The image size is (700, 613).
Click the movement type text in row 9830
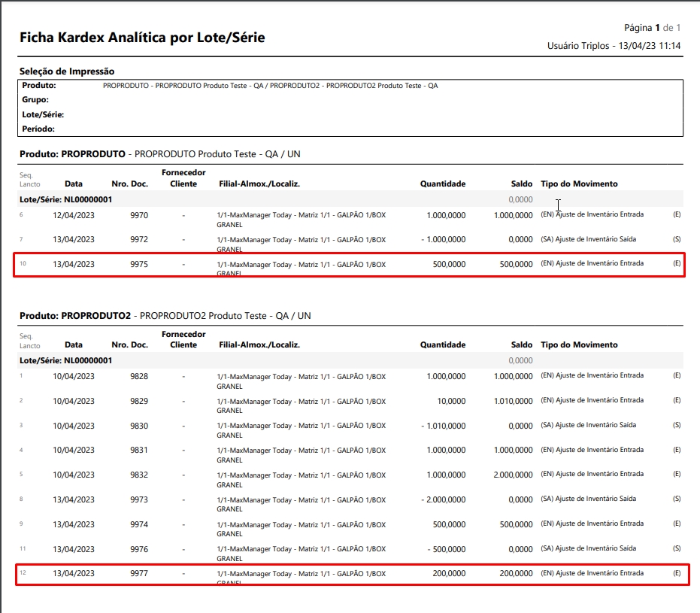pos(589,425)
